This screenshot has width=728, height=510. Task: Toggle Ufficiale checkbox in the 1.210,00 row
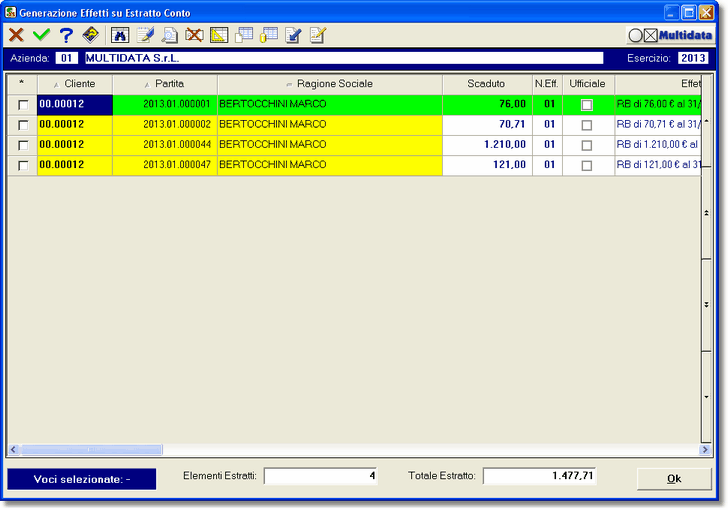(587, 145)
